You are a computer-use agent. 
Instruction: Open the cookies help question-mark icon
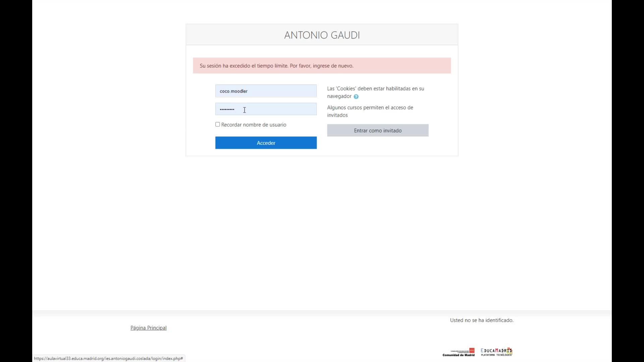pos(356,97)
